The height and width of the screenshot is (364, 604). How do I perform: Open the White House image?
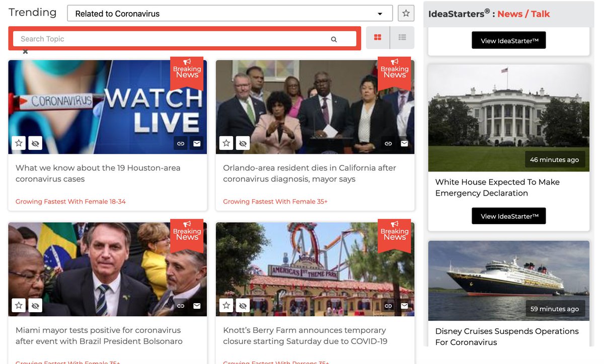[x=509, y=118]
